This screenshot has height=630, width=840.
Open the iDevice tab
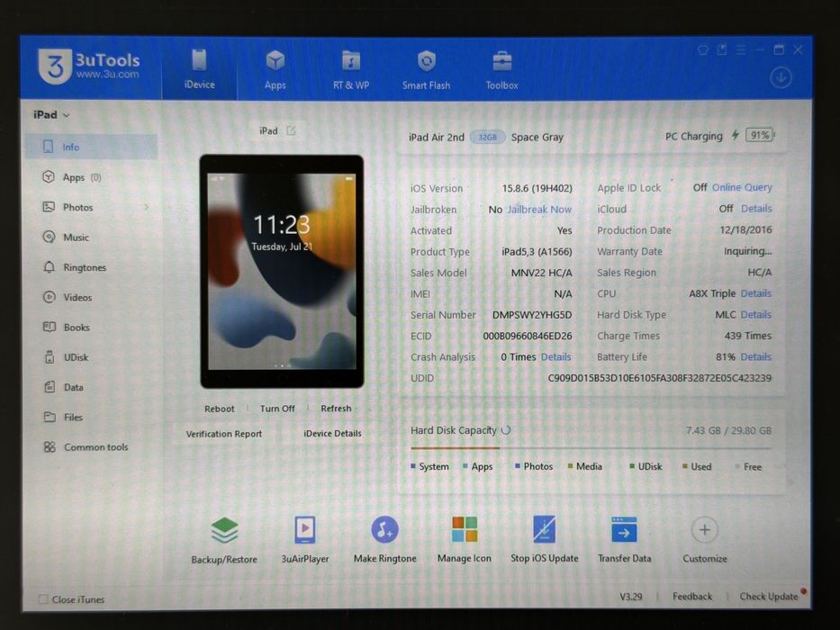(x=199, y=69)
